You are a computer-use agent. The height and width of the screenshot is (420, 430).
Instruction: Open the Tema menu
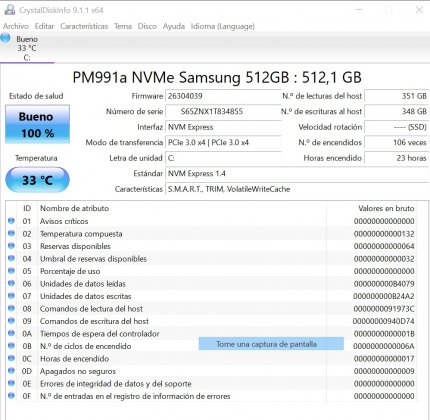click(123, 26)
